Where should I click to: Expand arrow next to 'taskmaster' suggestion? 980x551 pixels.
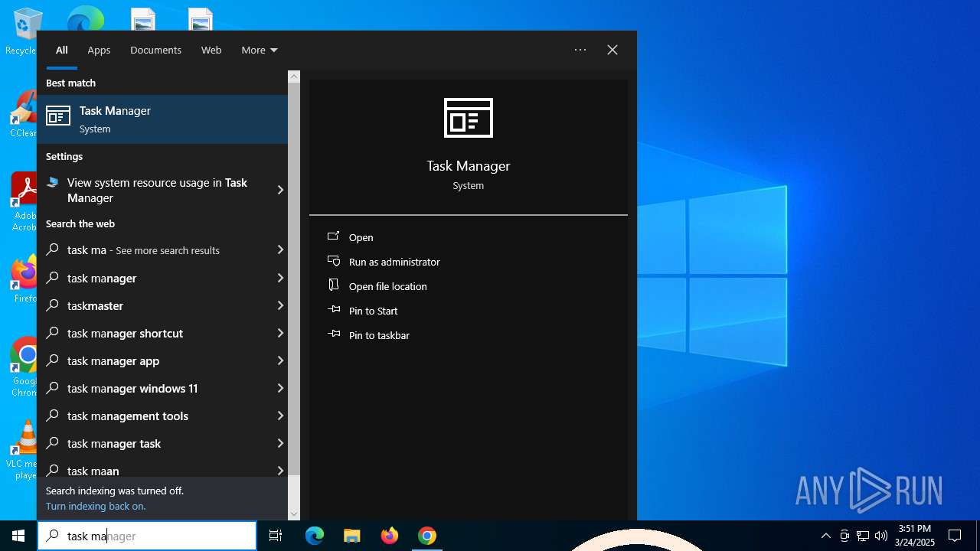pyautogui.click(x=280, y=305)
